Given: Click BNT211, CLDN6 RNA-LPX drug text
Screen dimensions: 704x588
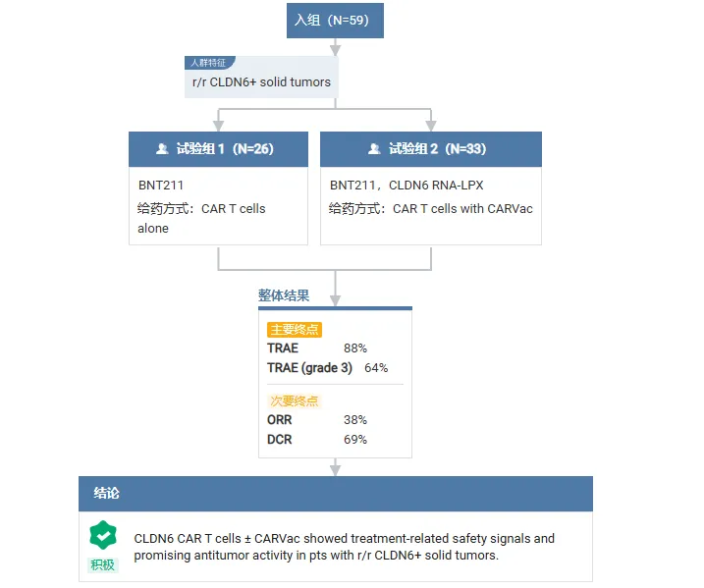Looking at the screenshot, I should click(406, 185).
